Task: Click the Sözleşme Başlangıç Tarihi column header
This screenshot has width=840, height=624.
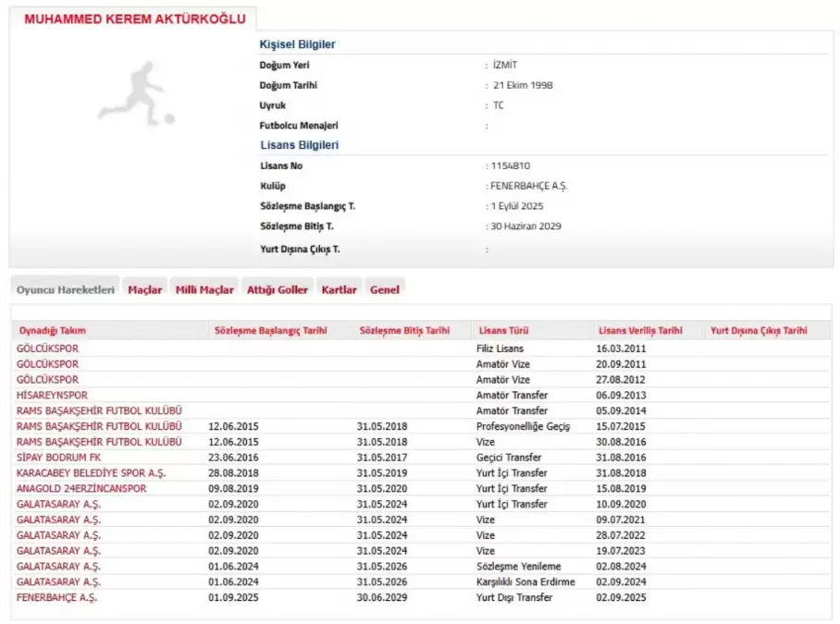Action: tap(270, 330)
